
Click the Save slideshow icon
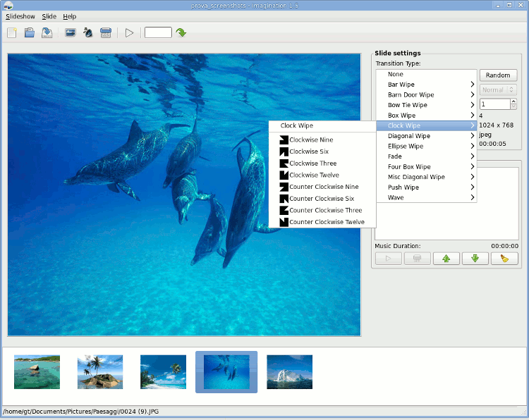coord(47,32)
